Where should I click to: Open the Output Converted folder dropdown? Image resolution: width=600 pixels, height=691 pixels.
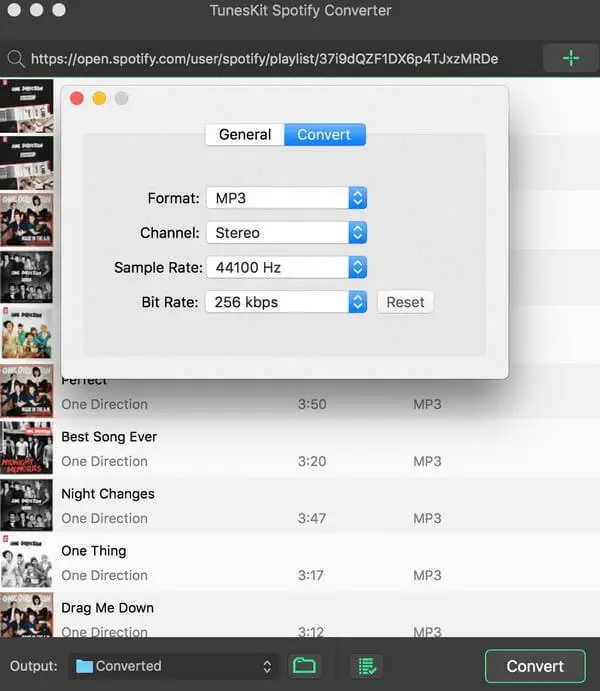(x=173, y=666)
